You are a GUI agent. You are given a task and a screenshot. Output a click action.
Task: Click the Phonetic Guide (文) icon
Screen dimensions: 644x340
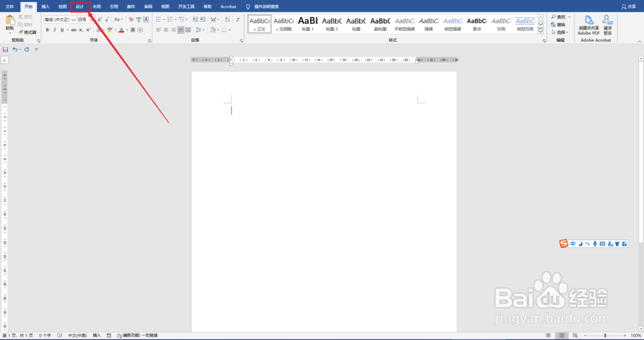(138, 19)
